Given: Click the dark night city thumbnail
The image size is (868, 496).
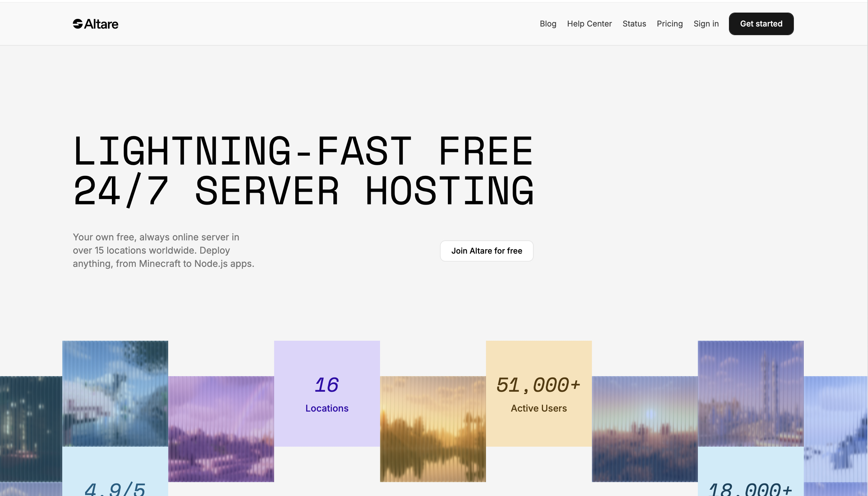Looking at the screenshot, I should point(31,429).
